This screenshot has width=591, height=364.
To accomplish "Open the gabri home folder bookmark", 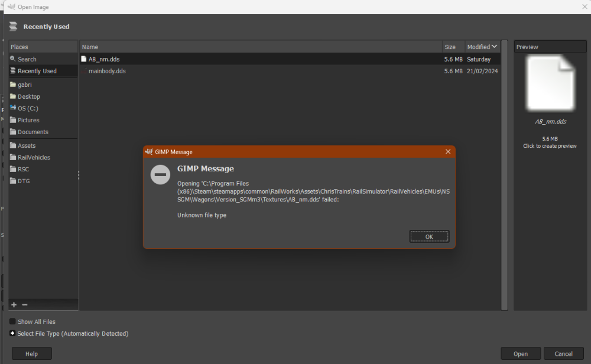I will click(x=24, y=84).
